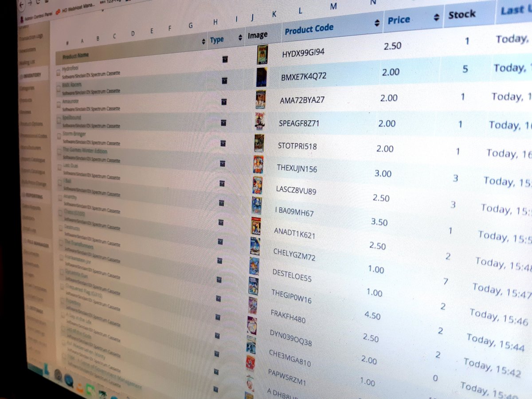Click the type box icon for Spellbound row

click(x=223, y=123)
